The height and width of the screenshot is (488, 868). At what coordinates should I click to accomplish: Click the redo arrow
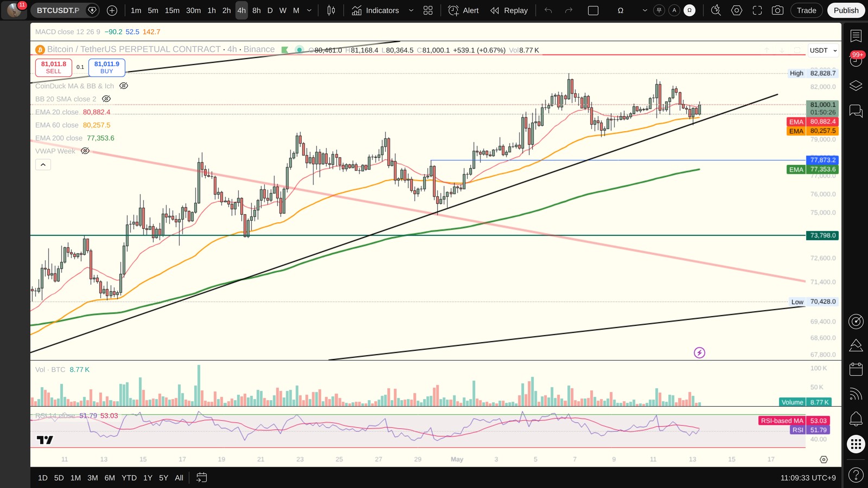[x=569, y=10]
